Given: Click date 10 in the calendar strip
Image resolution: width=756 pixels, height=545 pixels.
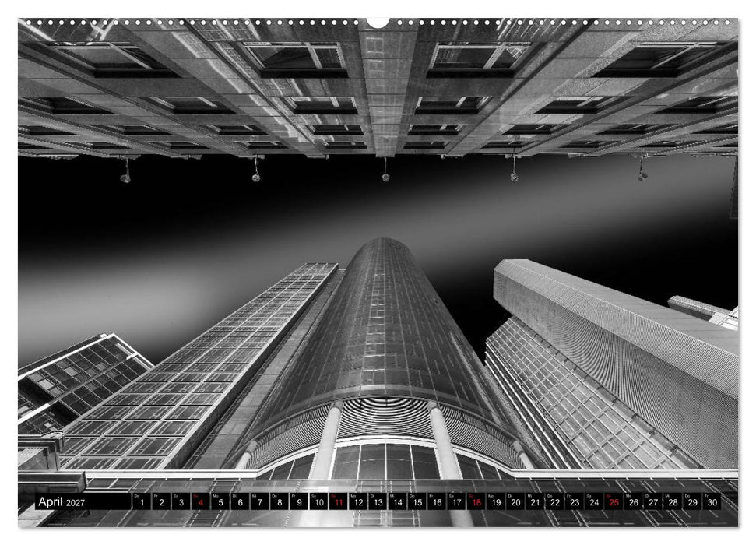Looking at the screenshot, I should tap(318, 501).
